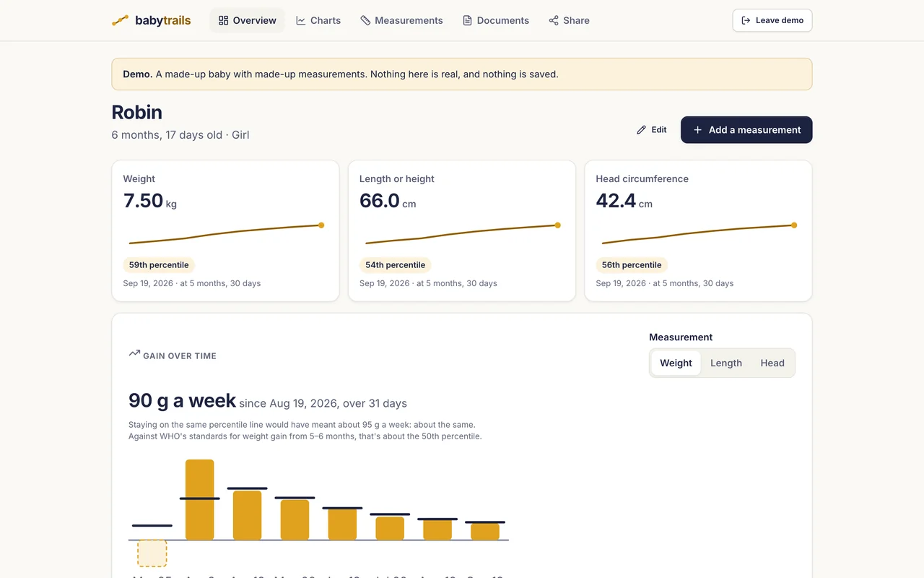Click the Weight card sparkline end dot
This screenshot has width=924, height=578.
coord(321,225)
